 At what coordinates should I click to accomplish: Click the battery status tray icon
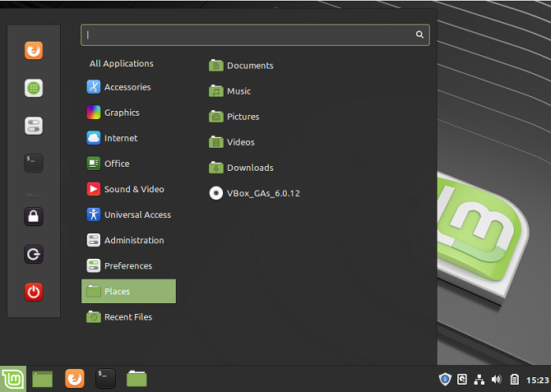[x=515, y=380]
